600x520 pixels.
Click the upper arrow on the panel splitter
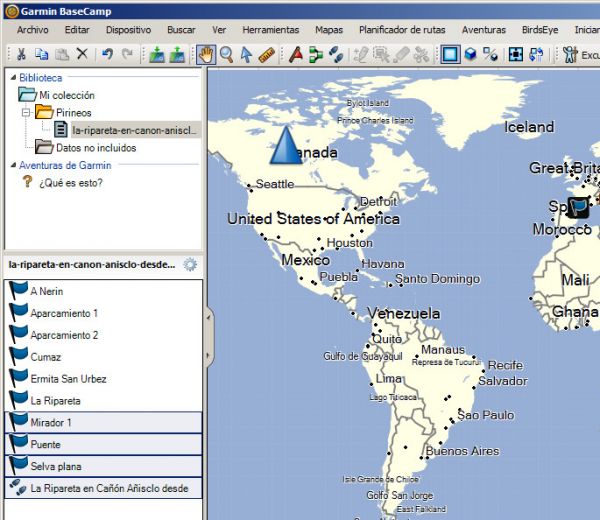click(x=209, y=318)
